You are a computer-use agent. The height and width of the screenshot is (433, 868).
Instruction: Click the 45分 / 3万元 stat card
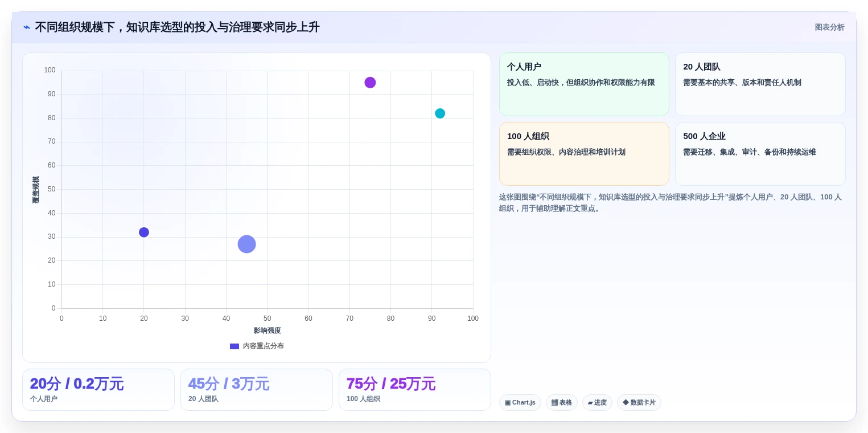click(257, 390)
